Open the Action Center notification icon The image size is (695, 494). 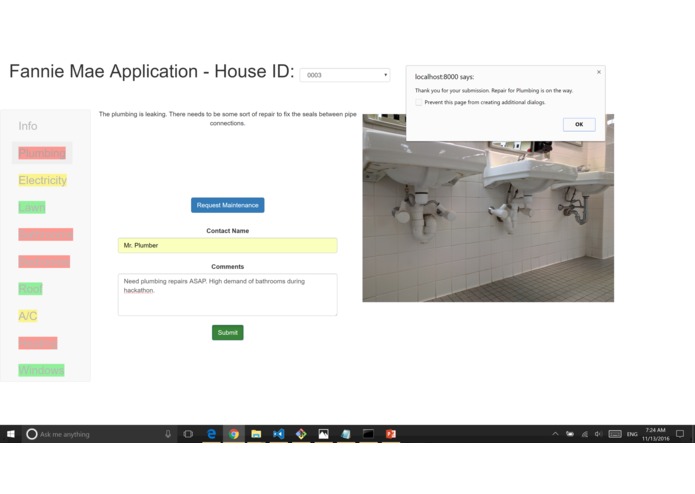tap(680, 434)
